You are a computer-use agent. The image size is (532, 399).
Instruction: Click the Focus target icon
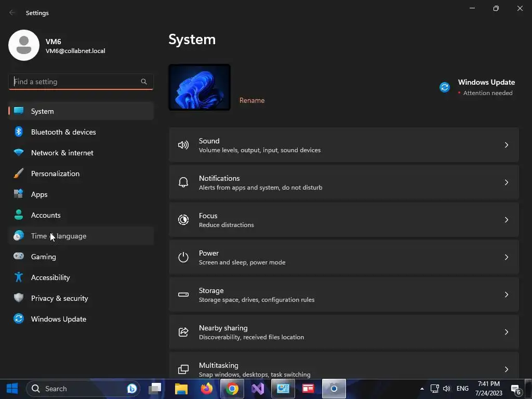tap(183, 220)
